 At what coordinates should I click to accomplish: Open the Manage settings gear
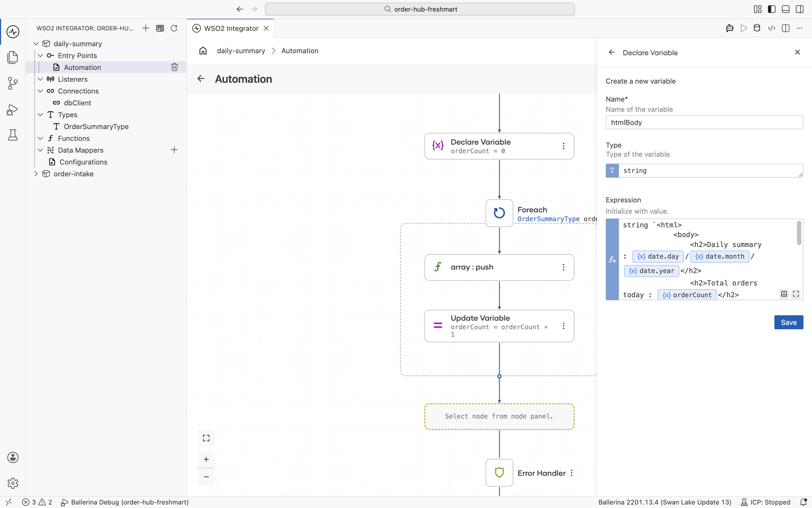click(13, 483)
